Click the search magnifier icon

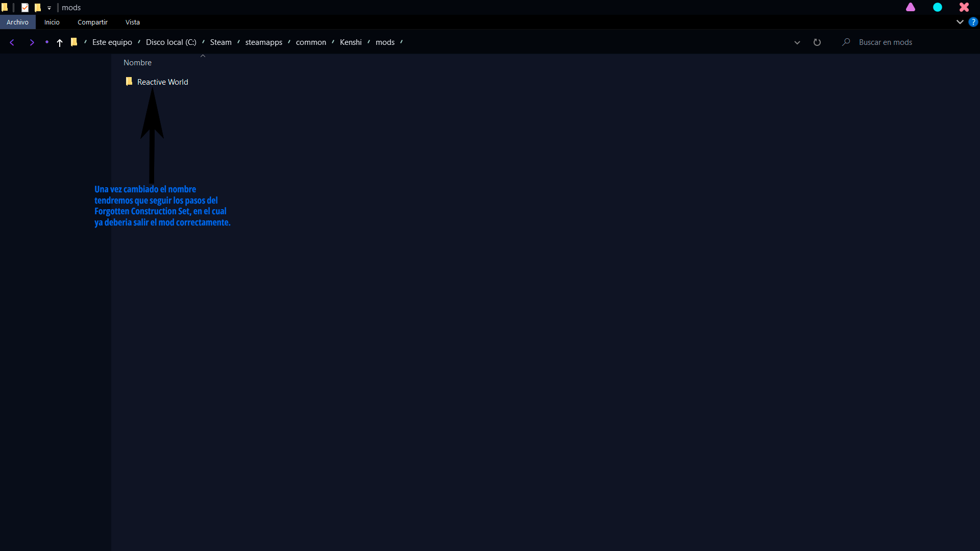tap(846, 42)
